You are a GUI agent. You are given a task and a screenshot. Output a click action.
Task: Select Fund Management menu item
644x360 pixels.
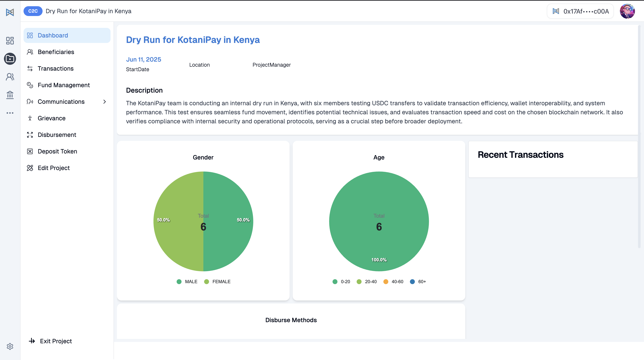[67, 85]
